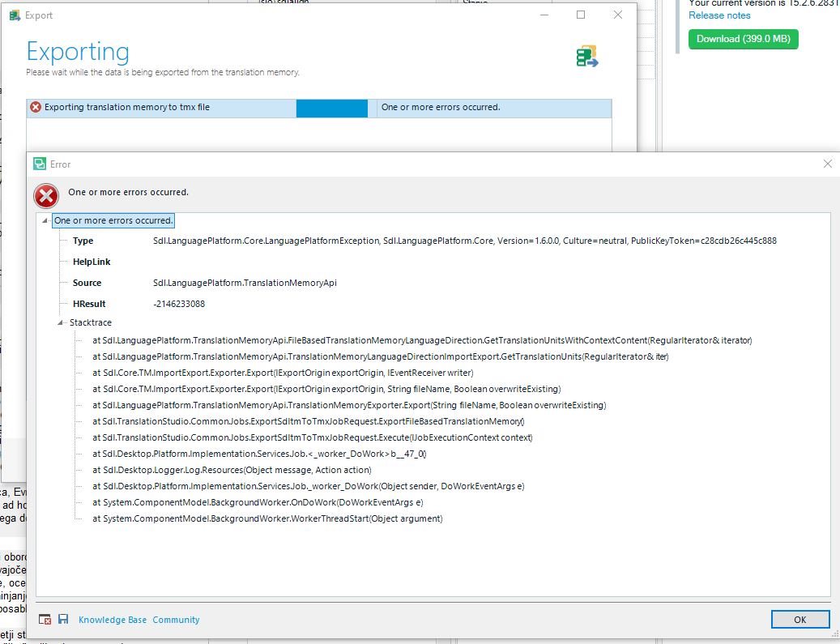Collapse the 'One or more errors occurred' tree node

pyautogui.click(x=45, y=220)
